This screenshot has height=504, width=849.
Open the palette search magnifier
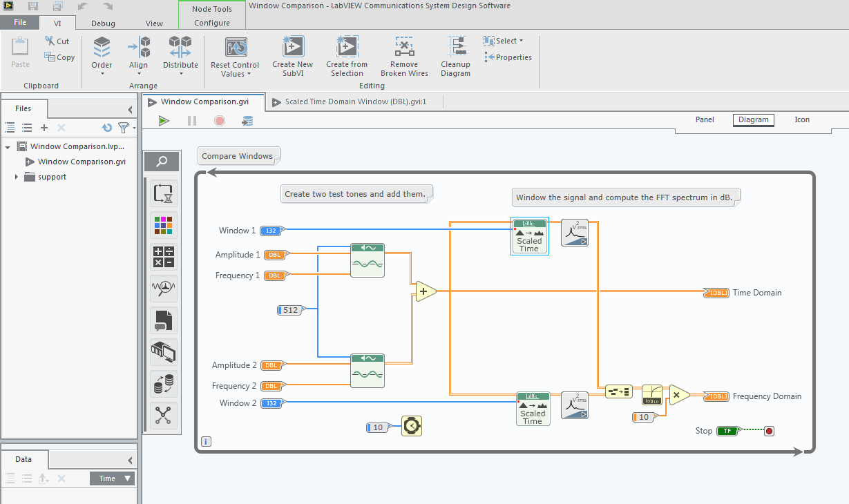click(x=161, y=162)
